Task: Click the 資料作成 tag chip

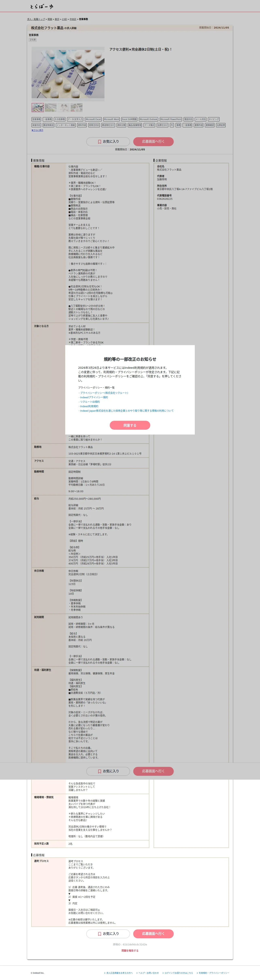Action: 82,125
